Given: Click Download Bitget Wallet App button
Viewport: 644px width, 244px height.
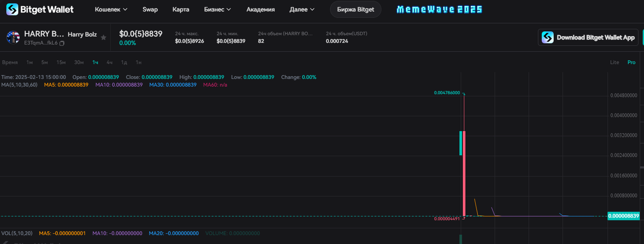Looking at the screenshot, I should (588, 37).
